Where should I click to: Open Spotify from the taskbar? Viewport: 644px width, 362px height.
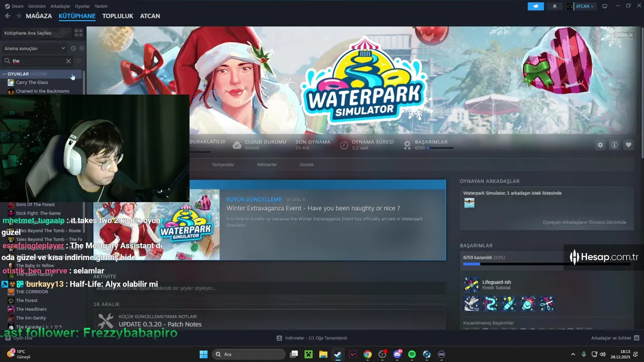[412, 354]
